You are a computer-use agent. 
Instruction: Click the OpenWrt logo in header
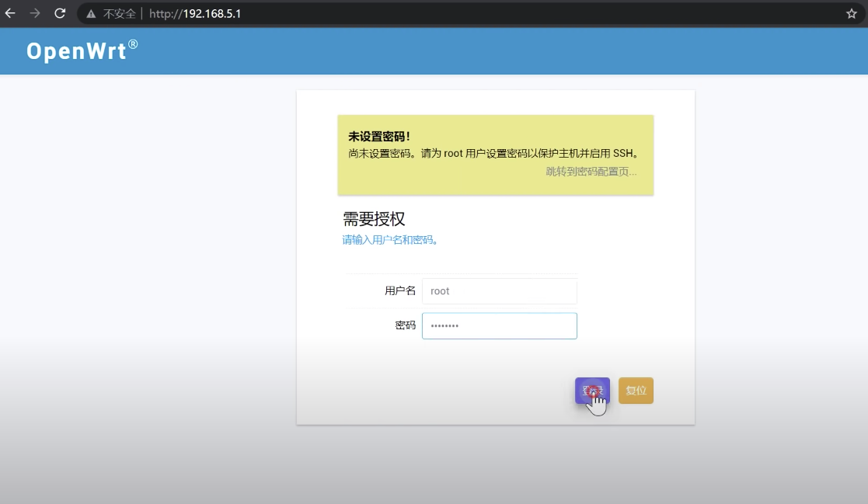click(x=76, y=51)
